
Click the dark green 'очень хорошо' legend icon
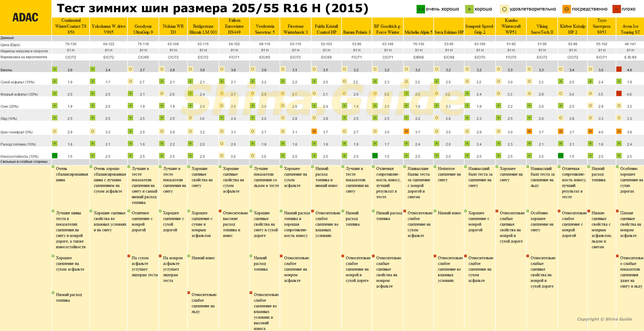point(421,9)
